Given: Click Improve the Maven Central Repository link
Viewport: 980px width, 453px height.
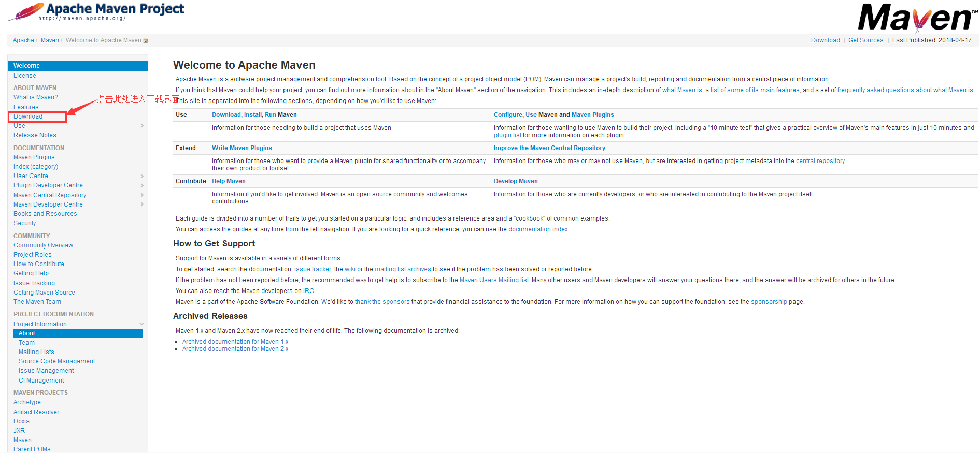Looking at the screenshot, I should tap(549, 148).
